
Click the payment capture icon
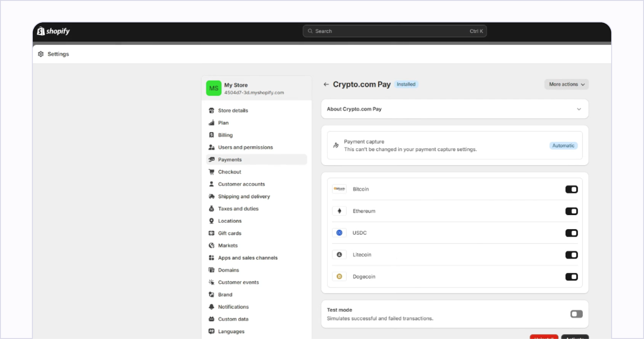[336, 145]
